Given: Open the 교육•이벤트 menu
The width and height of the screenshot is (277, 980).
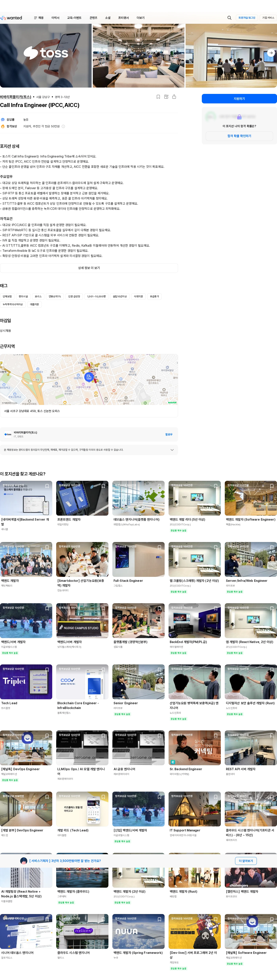Looking at the screenshot, I should tap(74, 18).
